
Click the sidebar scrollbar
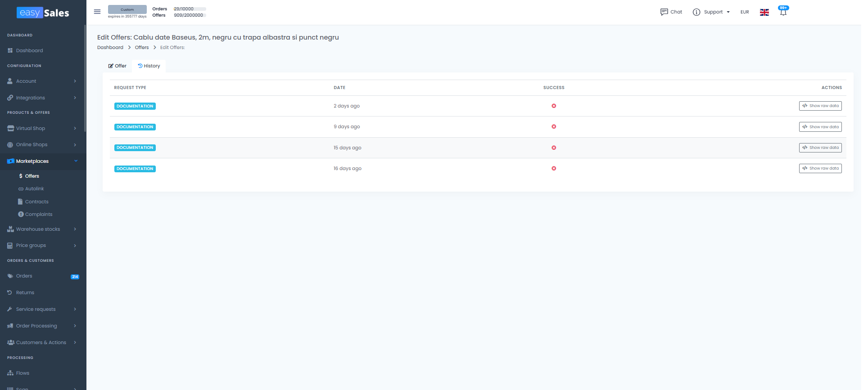pyautogui.click(x=85, y=79)
